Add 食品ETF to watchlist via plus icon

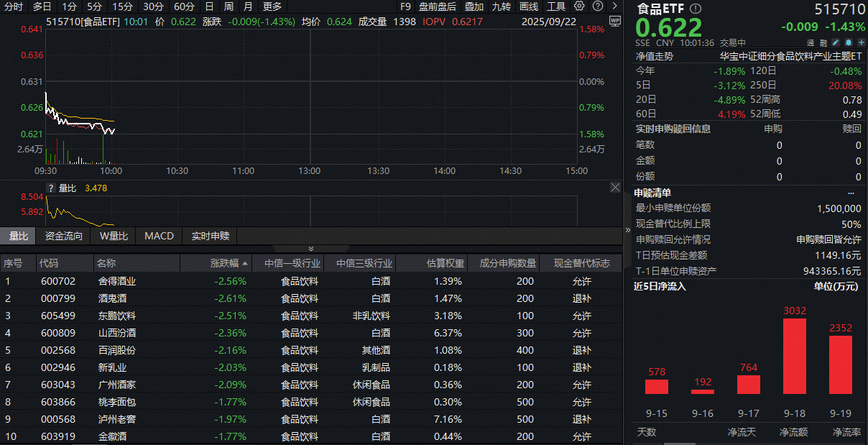860,42
